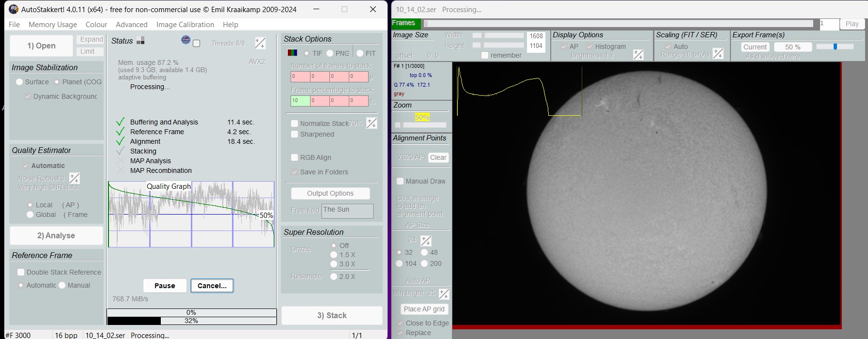Select the Planet (COG) radio button
868x339 pixels.
[x=57, y=82]
